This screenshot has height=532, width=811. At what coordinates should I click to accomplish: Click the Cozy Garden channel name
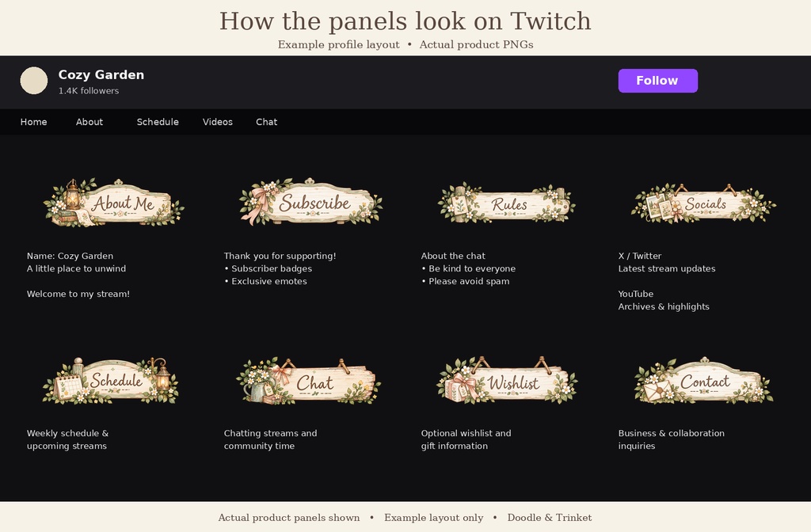(101, 75)
